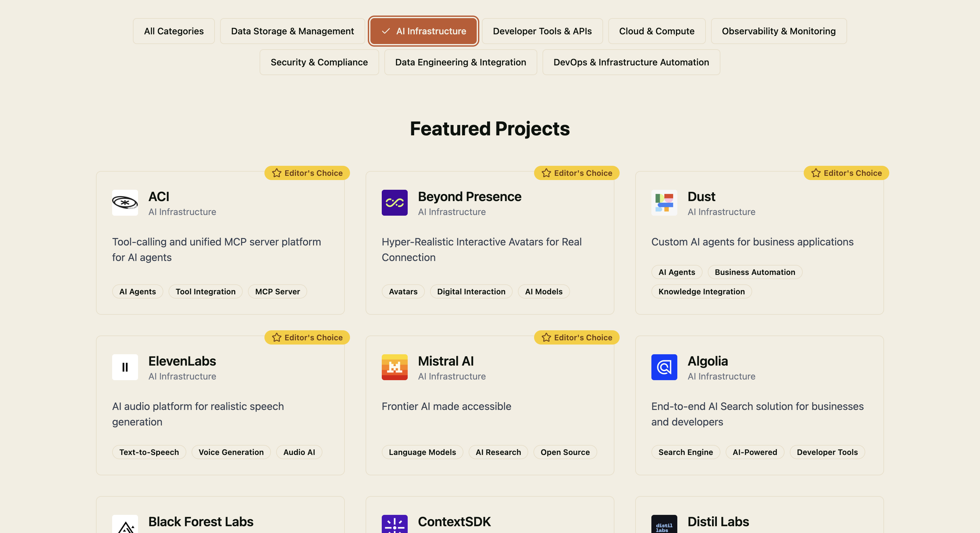Click the Editor's Choice badge on Dust
The width and height of the screenshot is (980, 533).
(846, 173)
